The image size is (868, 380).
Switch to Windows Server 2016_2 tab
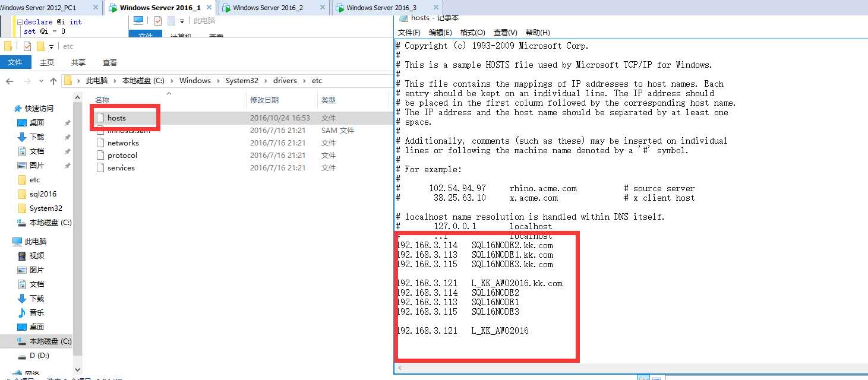[x=268, y=8]
